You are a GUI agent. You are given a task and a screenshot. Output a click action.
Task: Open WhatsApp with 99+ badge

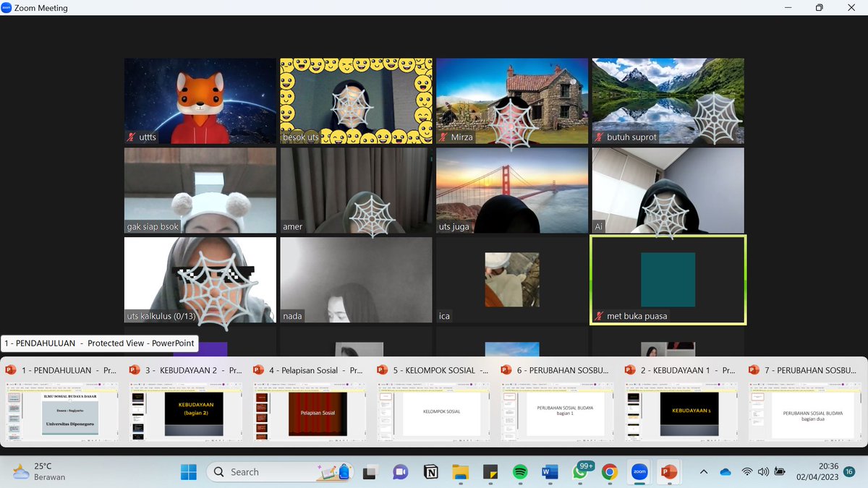582,471
